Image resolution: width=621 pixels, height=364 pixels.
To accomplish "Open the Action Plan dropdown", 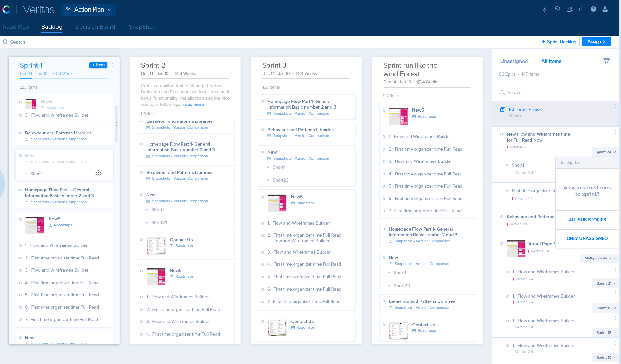I will tap(88, 10).
